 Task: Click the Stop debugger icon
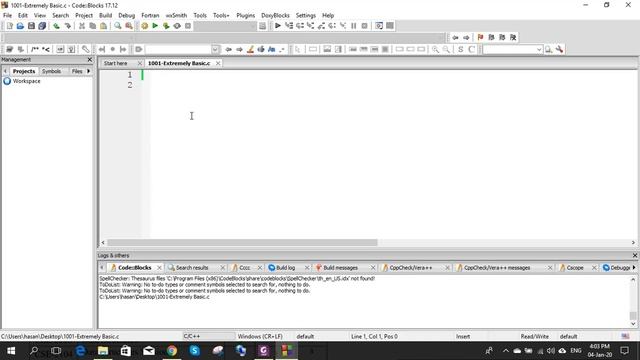364,26
